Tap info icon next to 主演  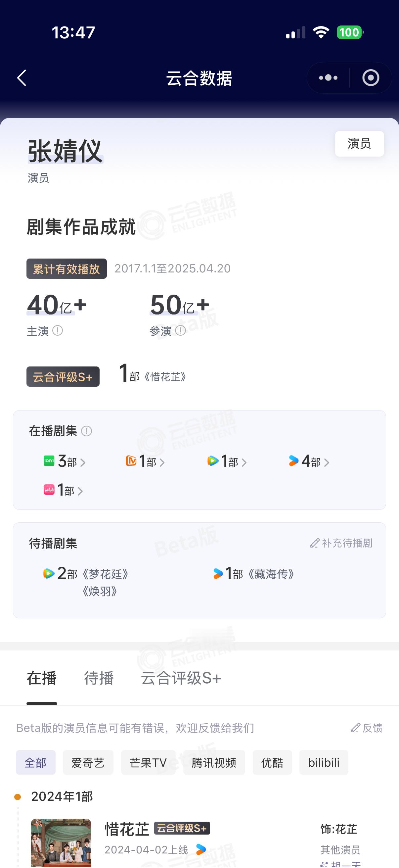[58, 331]
